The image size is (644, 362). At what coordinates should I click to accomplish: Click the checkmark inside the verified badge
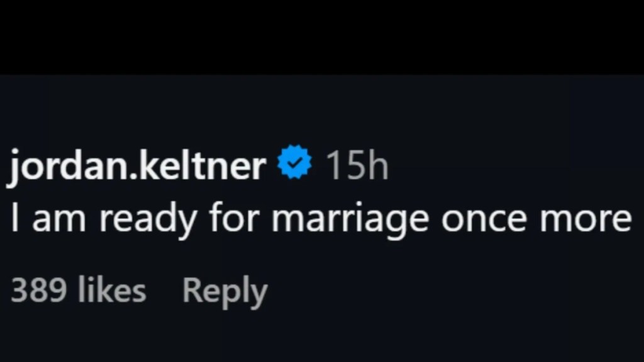coord(295,163)
